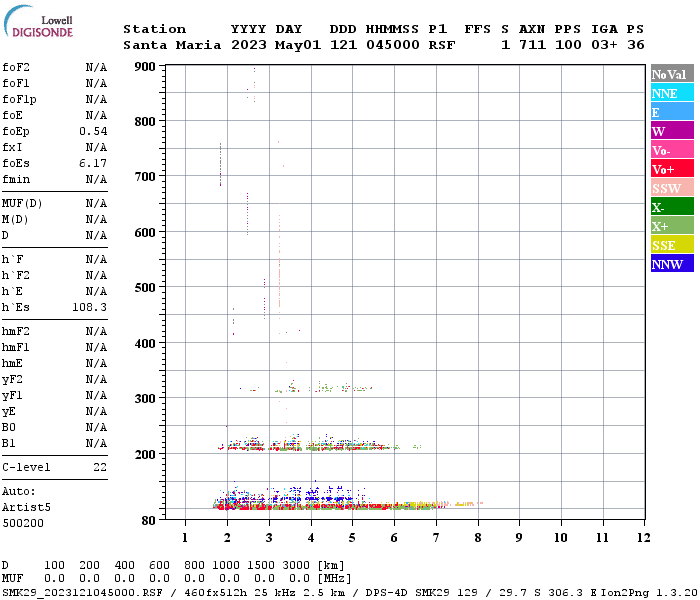
Task: Select the Vo+ red legend swatch
Action: [x=672, y=168]
